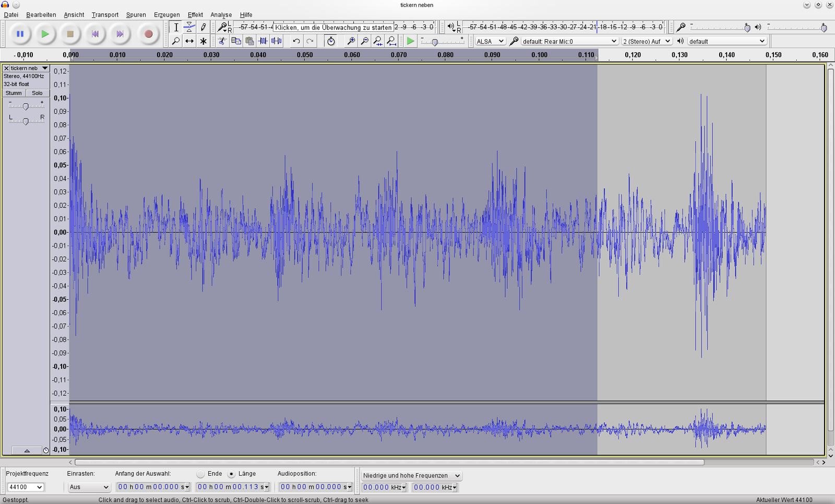The image size is (835, 504).
Task: Click the Fit Selection zoom icon
Action: (378, 41)
